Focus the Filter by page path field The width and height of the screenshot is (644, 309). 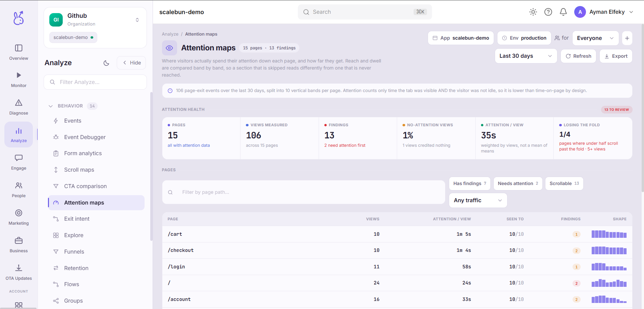click(304, 192)
